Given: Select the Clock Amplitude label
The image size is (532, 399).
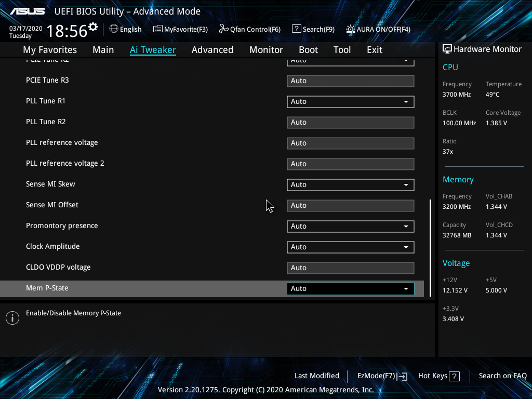Looking at the screenshot, I should (53, 247).
